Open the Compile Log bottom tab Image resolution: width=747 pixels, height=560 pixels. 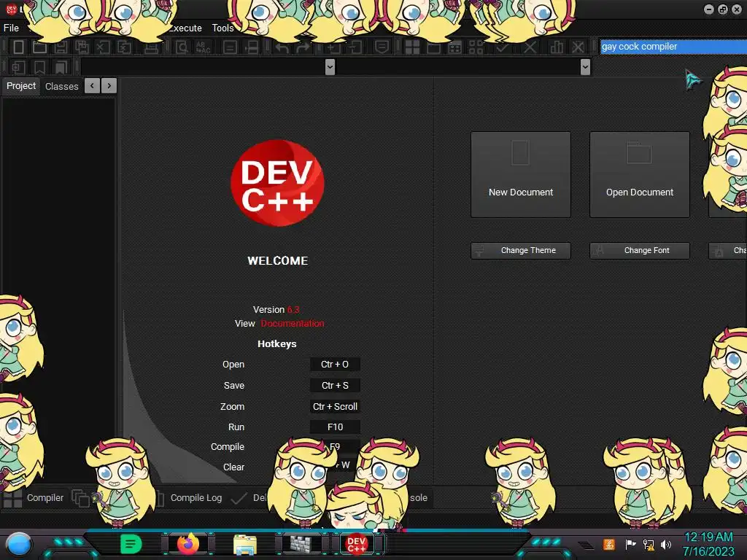196,497
